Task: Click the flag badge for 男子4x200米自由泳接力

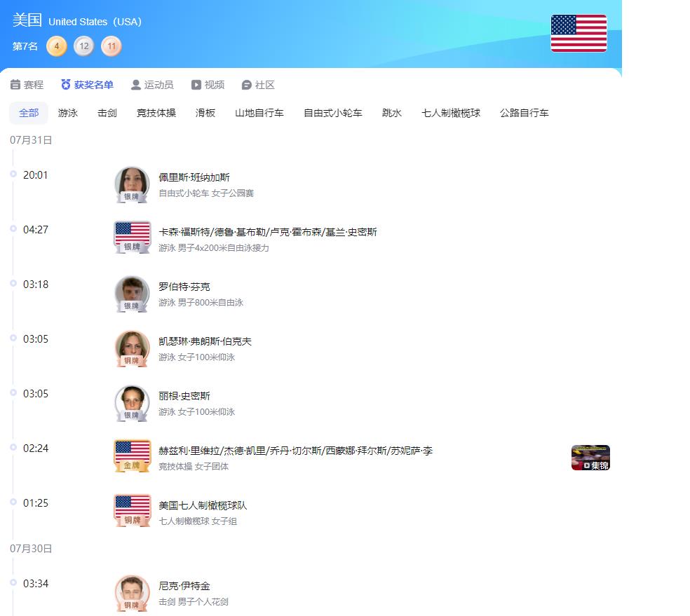Action: tap(132, 237)
